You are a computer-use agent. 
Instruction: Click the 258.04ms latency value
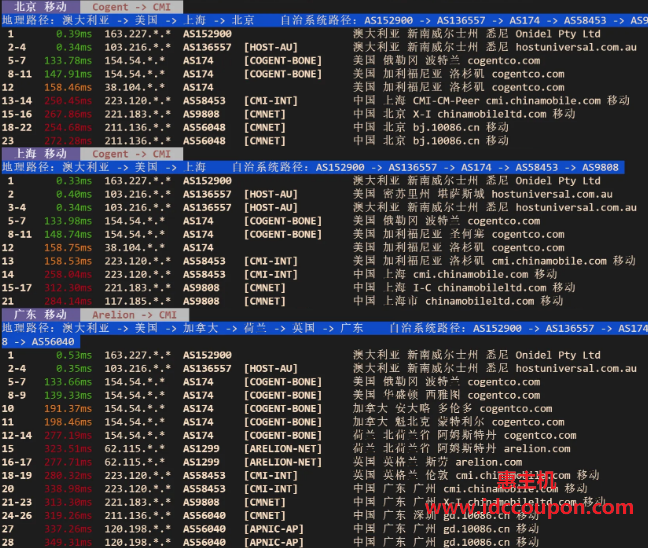(68, 274)
